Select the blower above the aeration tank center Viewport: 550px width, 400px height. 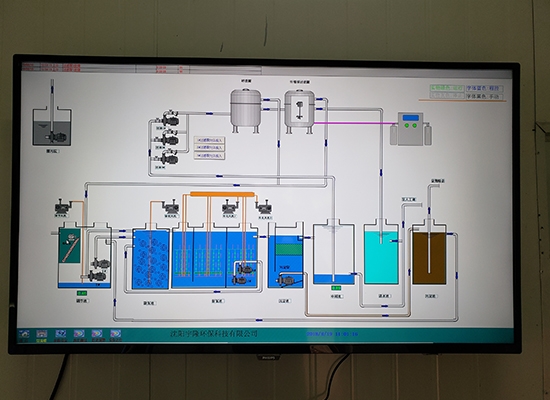[x=230, y=207]
